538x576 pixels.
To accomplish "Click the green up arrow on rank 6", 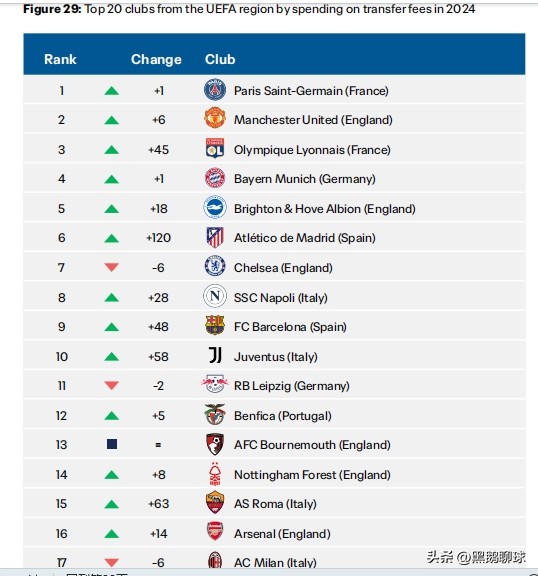I will 112,238.
